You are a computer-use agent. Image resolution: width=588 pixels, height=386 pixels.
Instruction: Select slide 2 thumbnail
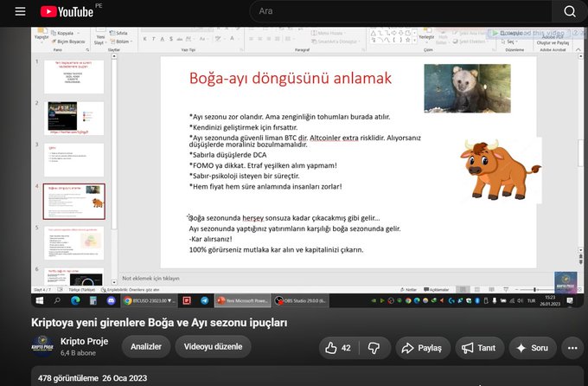pos(73,119)
